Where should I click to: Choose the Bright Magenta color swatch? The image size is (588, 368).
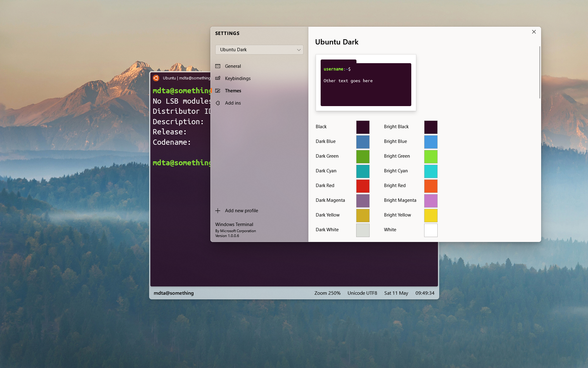(x=431, y=201)
